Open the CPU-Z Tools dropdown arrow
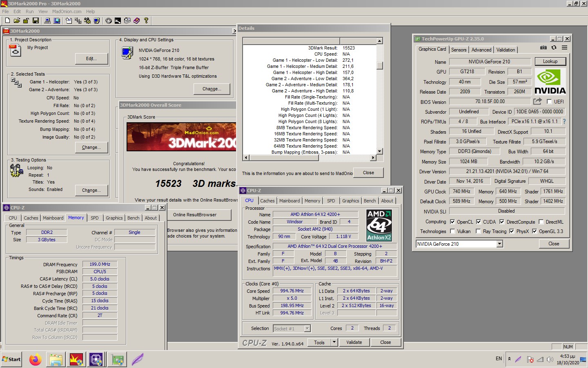Image resolution: width=588 pixels, height=368 pixels. coord(334,342)
